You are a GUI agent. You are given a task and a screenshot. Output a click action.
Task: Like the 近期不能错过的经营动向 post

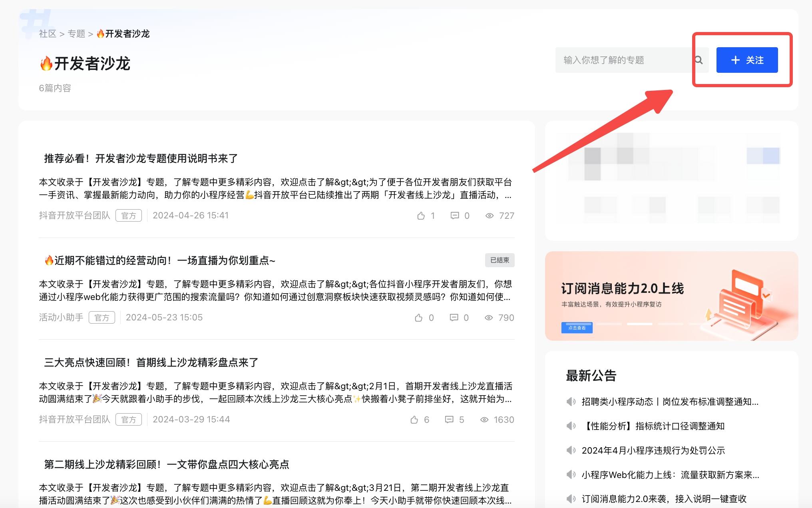point(418,318)
